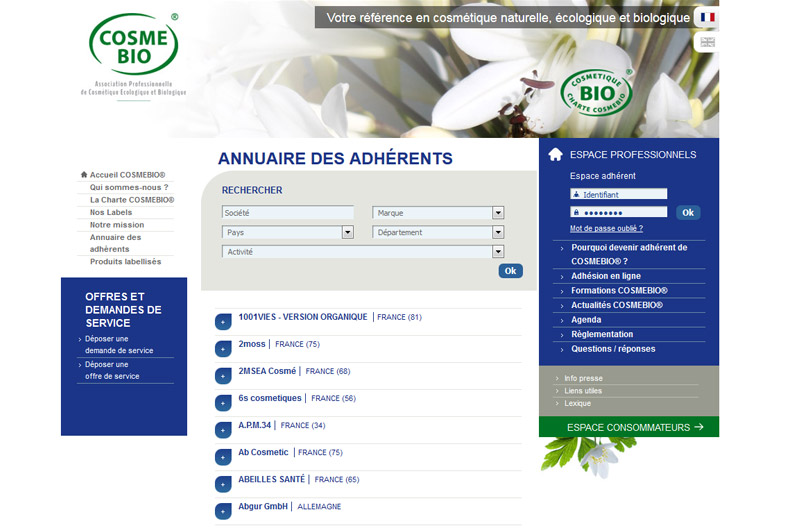Expand the Abgur GmbH entry plus icon

click(x=223, y=511)
